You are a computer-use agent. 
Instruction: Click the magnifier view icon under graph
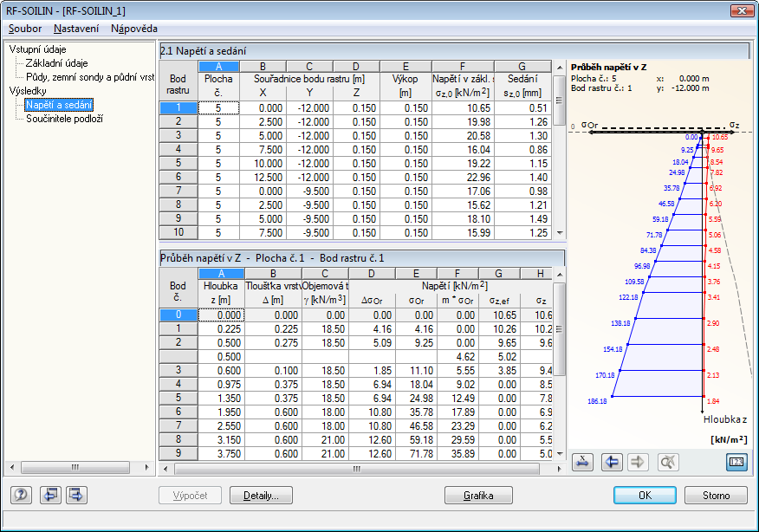[x=669, y=463]
